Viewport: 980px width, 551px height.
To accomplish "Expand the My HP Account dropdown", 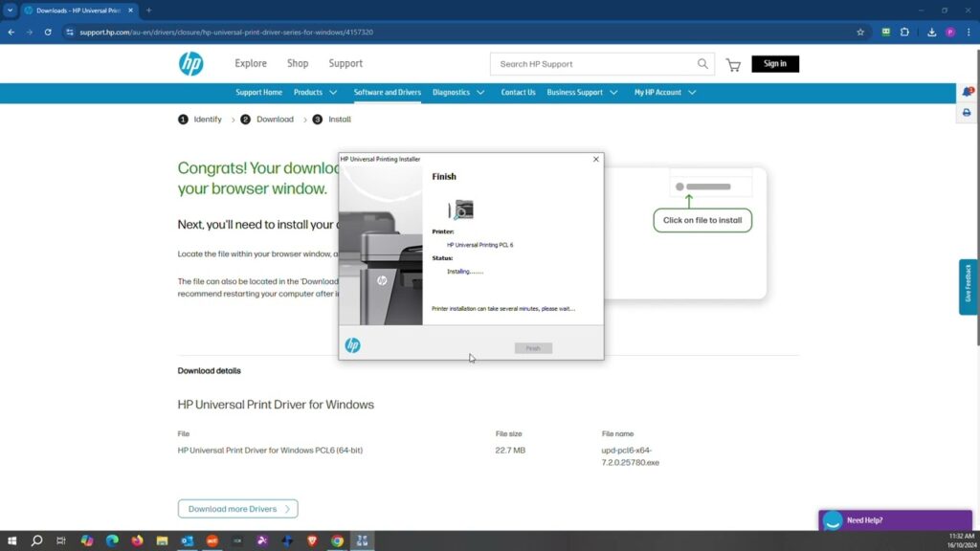I will [665, 93].
